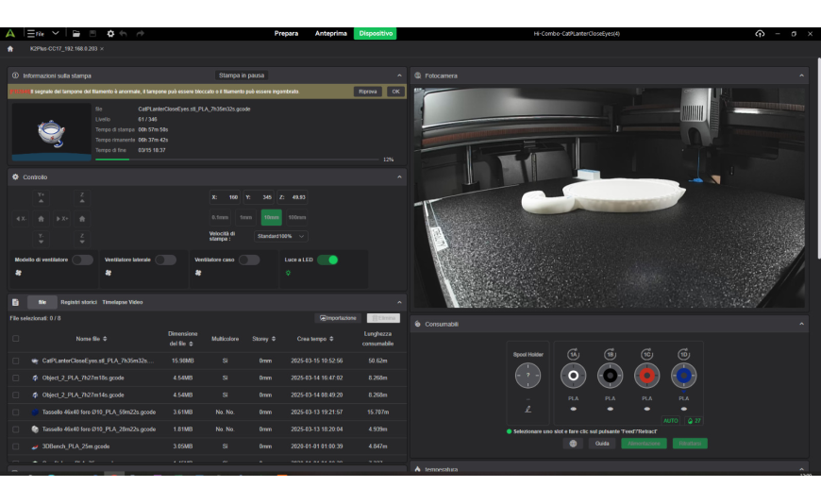This screenshot has width=821, height=504.
Task: Enable the Ventilatore laterale switch
Action: pyautogui.click(x=165, y=260)
